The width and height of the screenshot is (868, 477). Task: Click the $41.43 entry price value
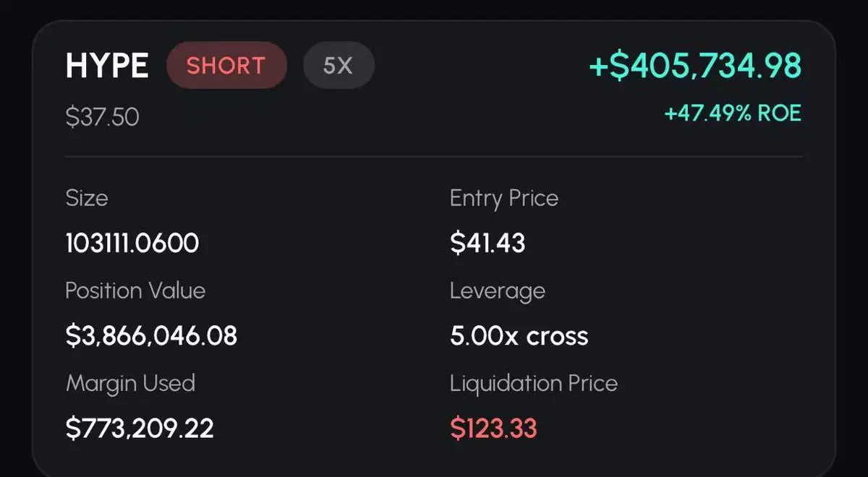click(488, 244)
